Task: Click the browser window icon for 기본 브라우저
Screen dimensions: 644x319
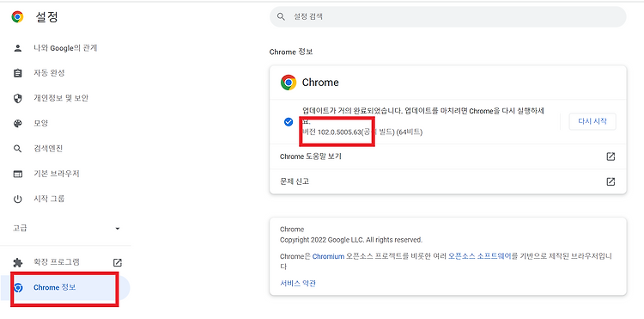Action: 17,174
